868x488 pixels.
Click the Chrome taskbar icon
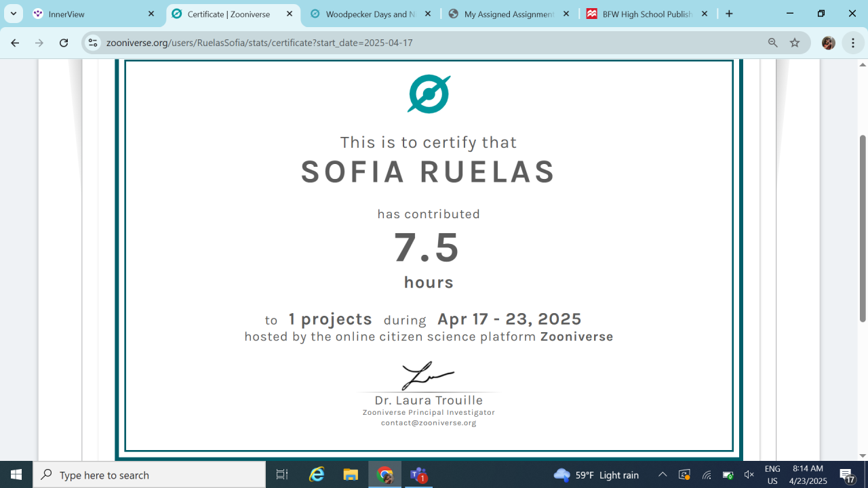pos(384,474)
